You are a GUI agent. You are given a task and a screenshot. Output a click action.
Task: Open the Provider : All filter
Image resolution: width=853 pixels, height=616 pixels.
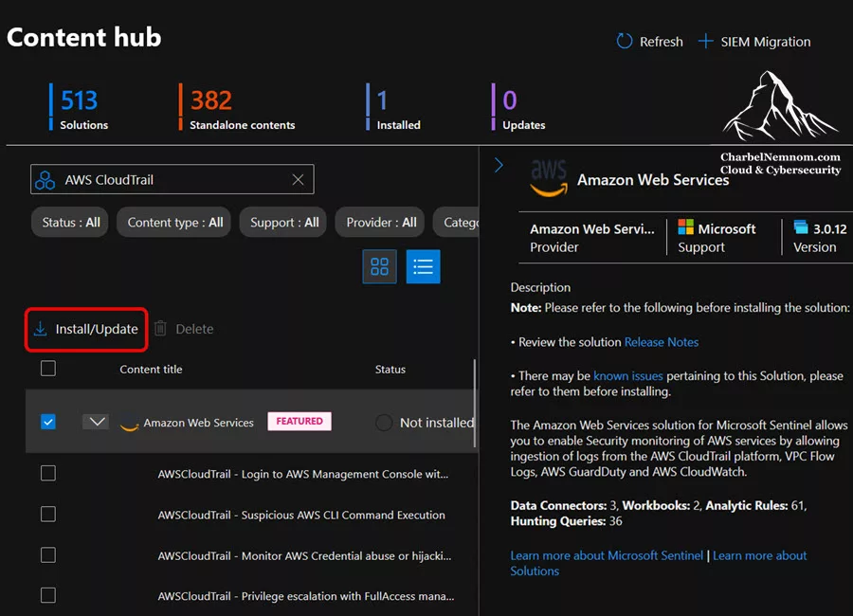coord(380,222)
